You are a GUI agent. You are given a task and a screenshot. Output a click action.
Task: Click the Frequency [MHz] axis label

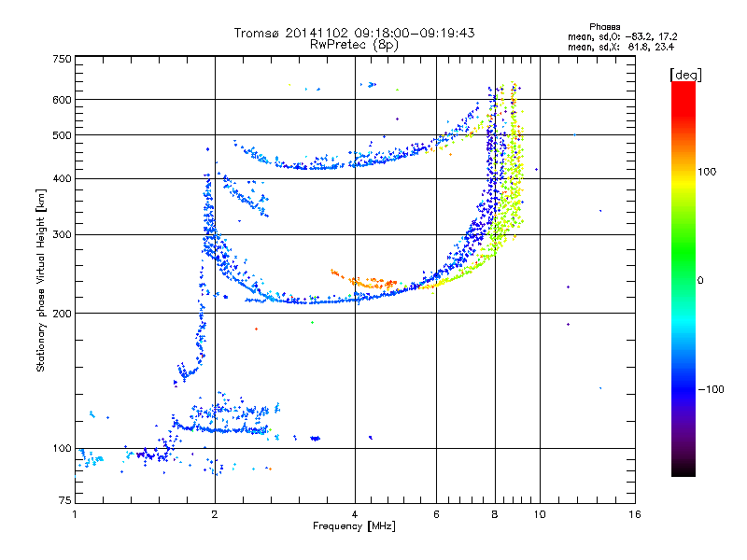354,526
